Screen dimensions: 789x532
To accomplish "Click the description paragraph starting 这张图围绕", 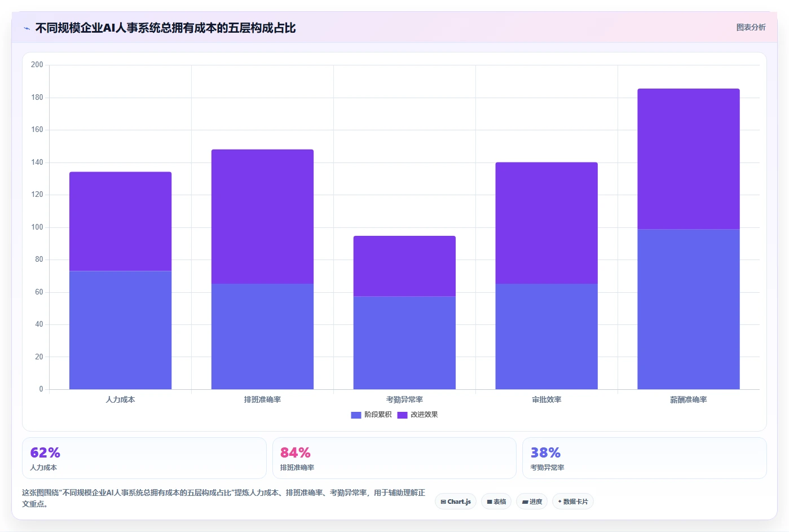I will 224,498.
